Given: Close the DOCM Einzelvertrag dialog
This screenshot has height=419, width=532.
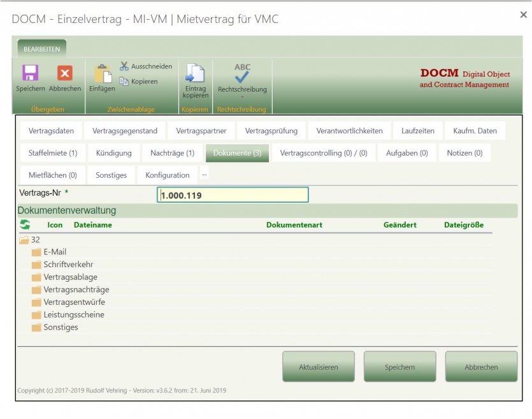Looking at the screenshot, I should point(524,15).
